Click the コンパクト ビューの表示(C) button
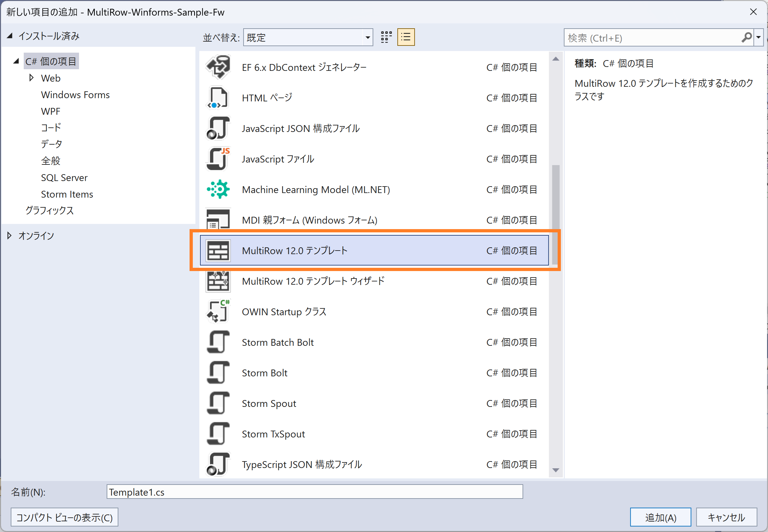Screen dimensions: 768x532 pos(64,517)
